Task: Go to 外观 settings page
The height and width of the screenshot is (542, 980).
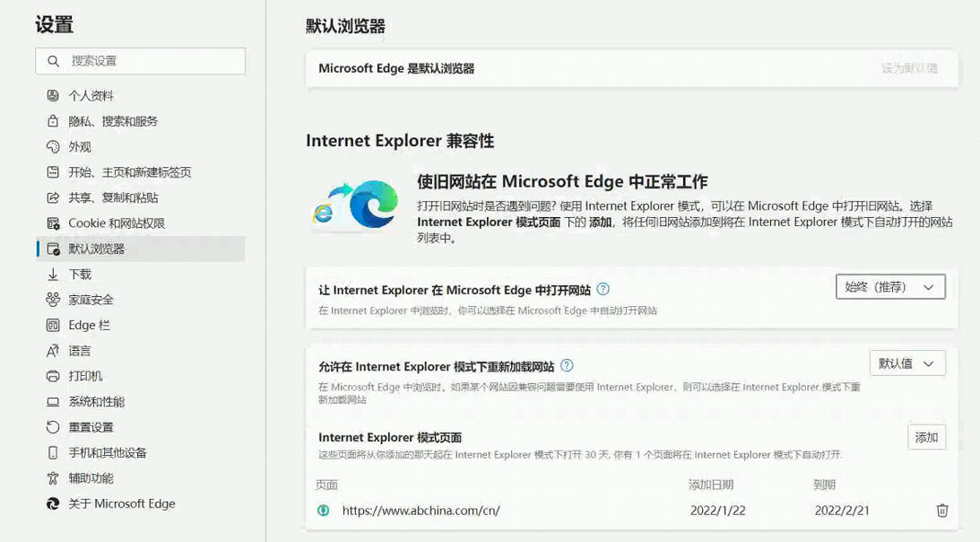Action: 80,147
